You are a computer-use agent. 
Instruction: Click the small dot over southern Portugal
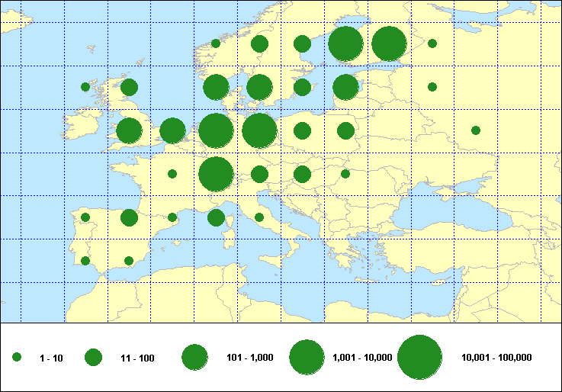85,261
